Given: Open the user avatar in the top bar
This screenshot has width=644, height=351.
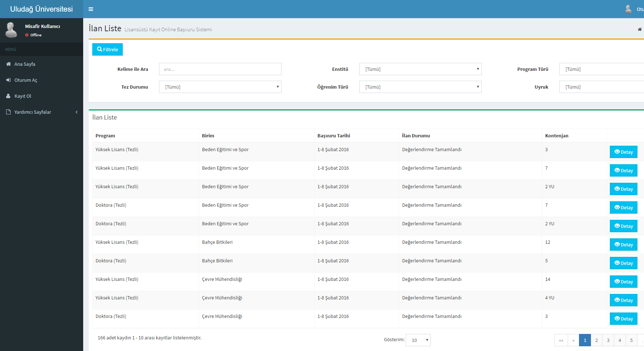Looking at the screenshot, I should (628, 9).
